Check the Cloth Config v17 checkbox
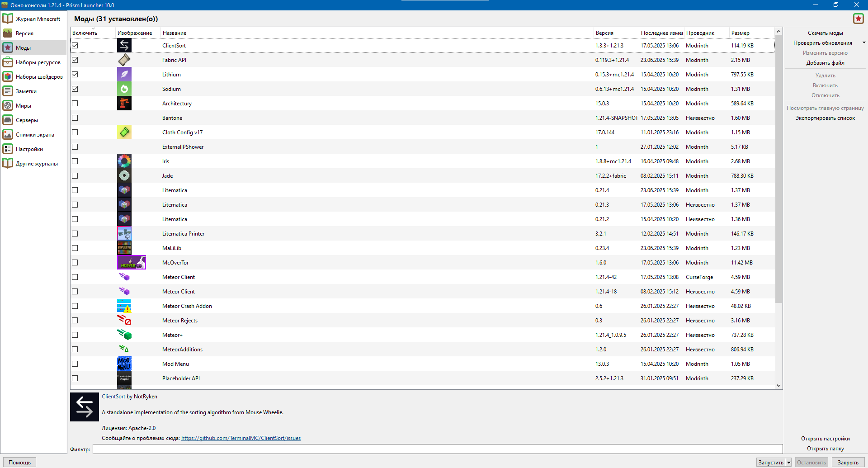This screenshot has width=868, height=468. coord(75,132)
